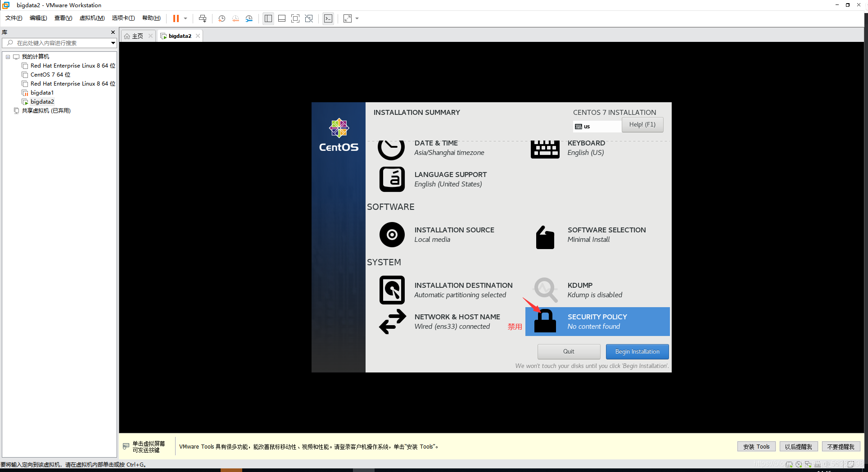Viewport: 868px width, 472px height.
Task: Select CentOS 7 64 位 in library
Action: tap(46, 75)
